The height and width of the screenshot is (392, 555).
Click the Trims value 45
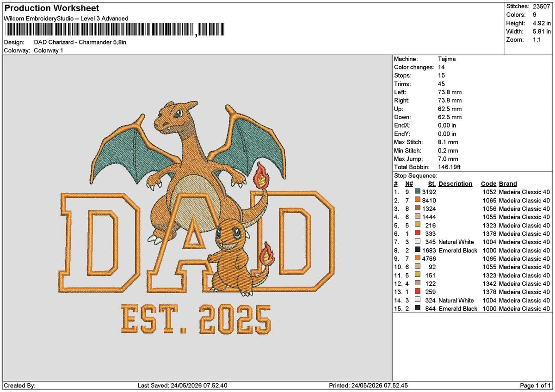(442, 84)
